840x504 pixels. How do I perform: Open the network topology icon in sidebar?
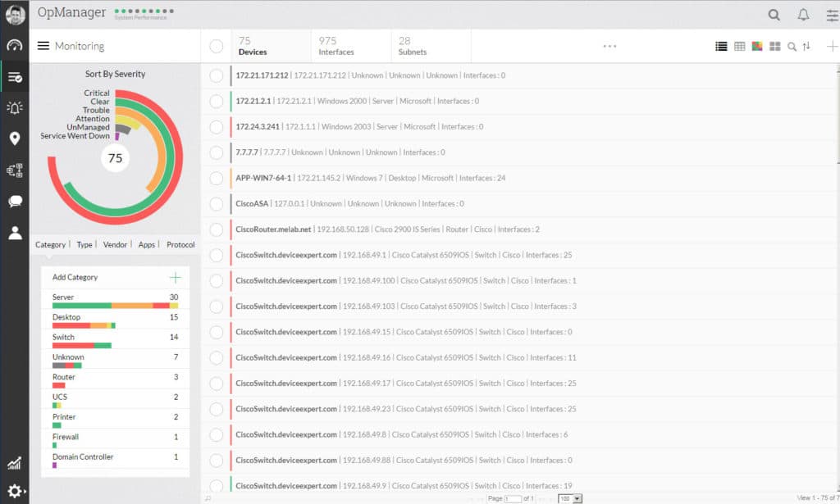[15, 170]
